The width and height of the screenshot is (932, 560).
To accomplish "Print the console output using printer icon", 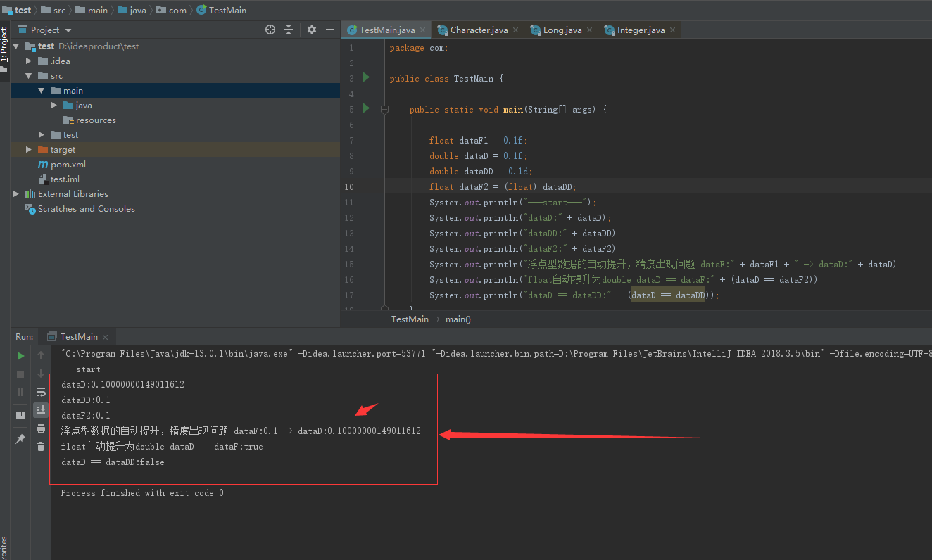I will (x=41, y=428).
